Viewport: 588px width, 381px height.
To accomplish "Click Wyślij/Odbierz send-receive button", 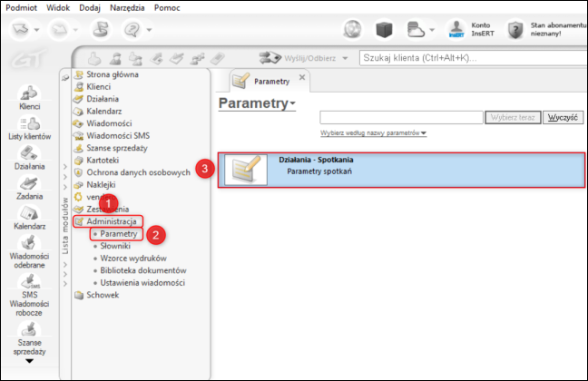I will (299, 58).
